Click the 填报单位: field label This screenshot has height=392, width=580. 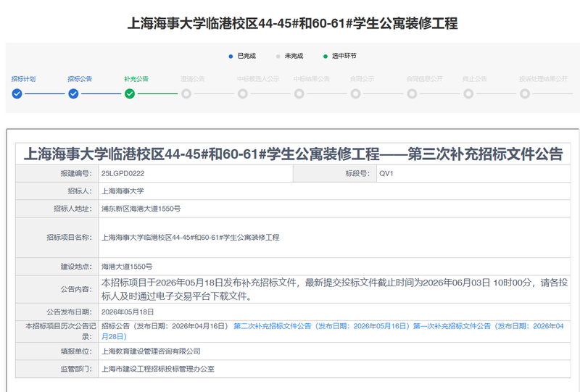76,351
